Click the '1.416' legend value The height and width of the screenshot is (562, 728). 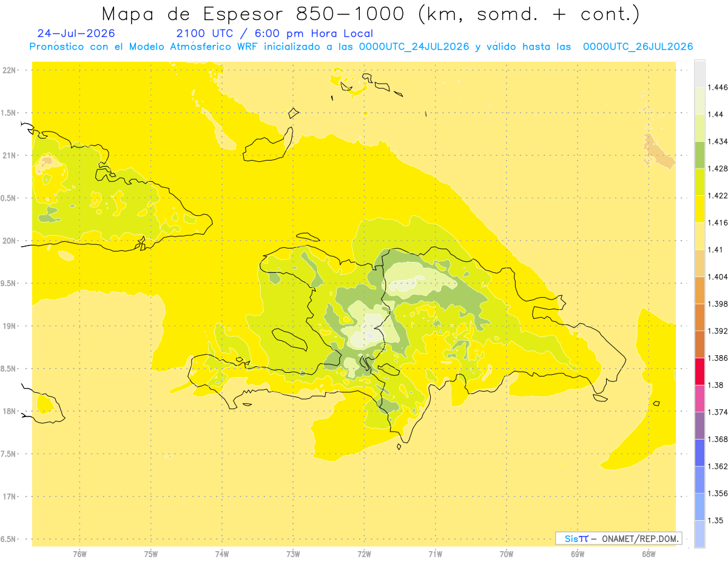(x=717, y=222)
